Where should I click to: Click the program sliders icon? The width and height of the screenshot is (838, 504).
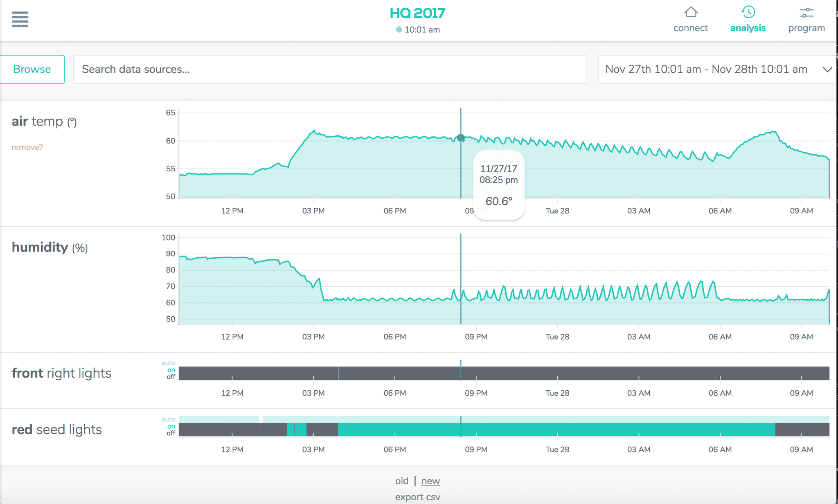point(806,13)
